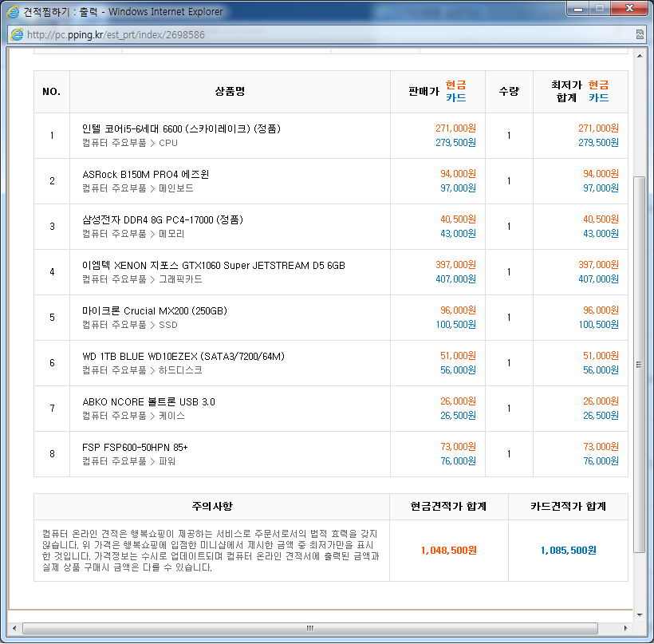Click the horizontal scrollbar right arrow
Image resolution: width=654 pixels, height=644 pixels.
pos(625,628)
